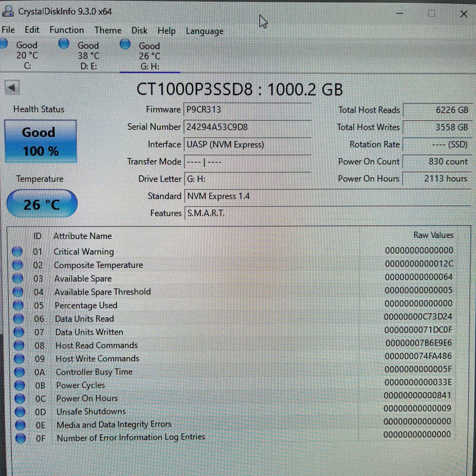Click the Firmware field P9CR313

247,109
